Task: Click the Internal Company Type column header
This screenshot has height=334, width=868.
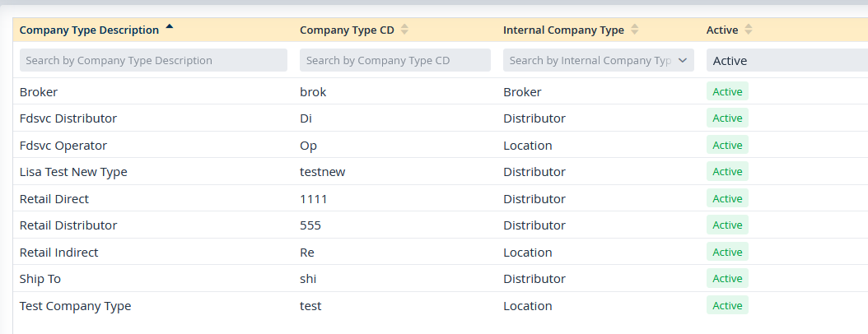Action: tap(563, 30)
